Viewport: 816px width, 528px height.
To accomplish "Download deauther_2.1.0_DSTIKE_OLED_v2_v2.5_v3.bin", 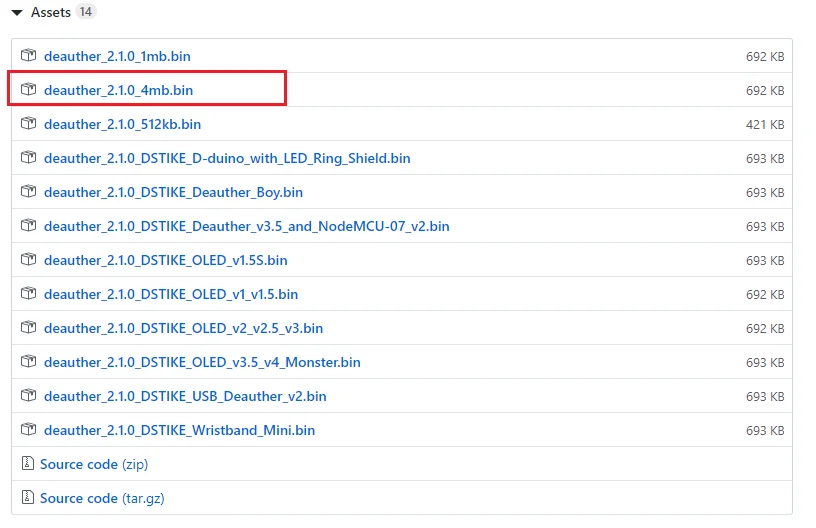I will (183, 328).
